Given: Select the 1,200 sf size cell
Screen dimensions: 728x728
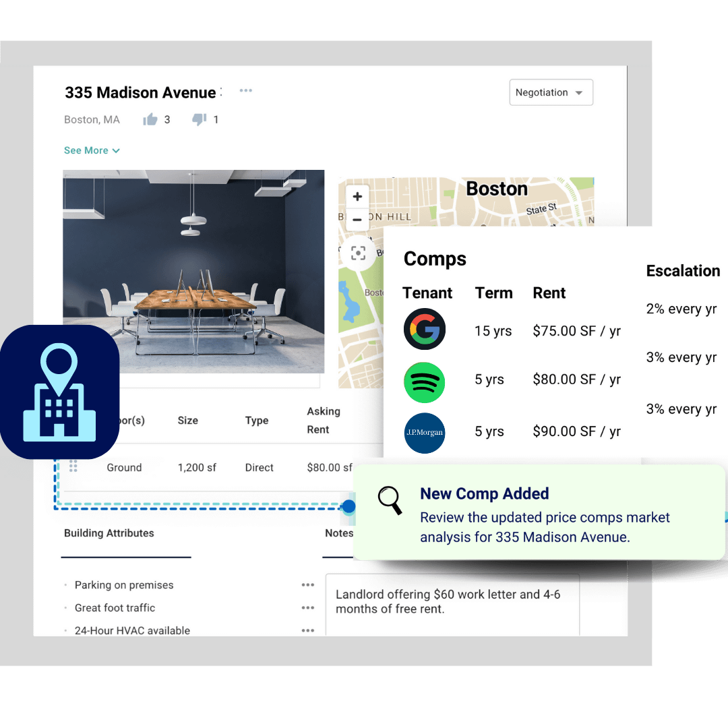Looking at the screenshot, I should tap(197, 468).
